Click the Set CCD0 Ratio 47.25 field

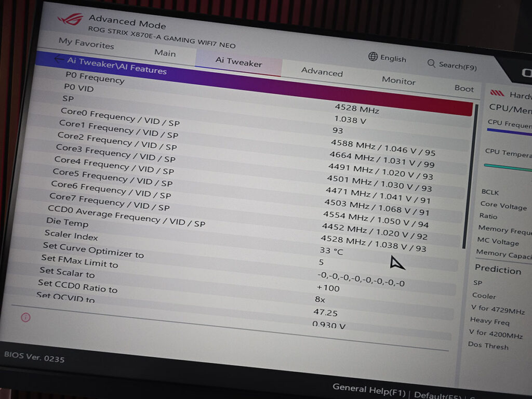[x=326, y=313]
